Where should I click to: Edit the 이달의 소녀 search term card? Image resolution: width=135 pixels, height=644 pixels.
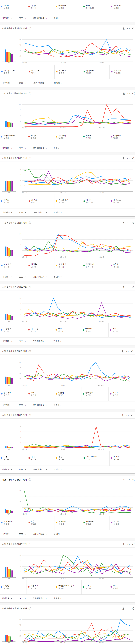pyautogui.click(x=68, y=201)
